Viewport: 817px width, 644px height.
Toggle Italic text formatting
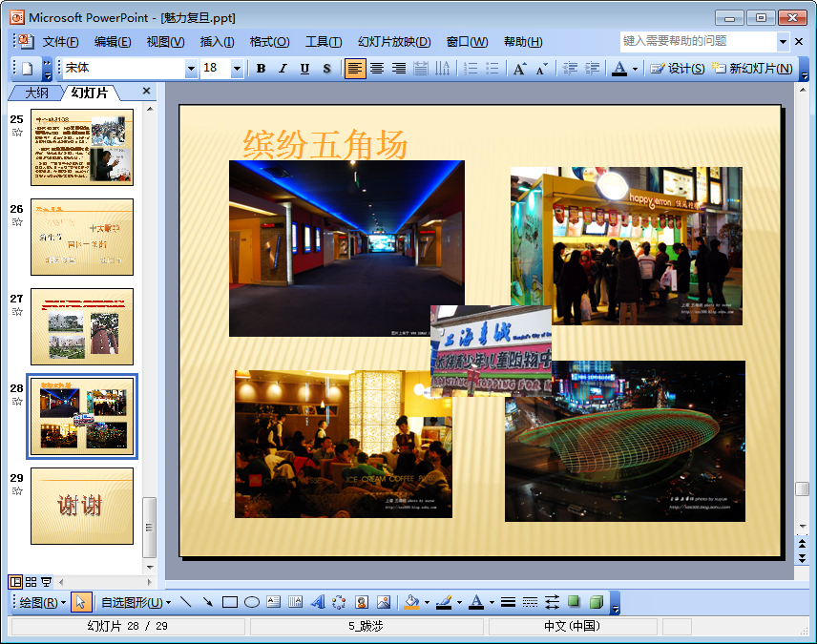(x=283, y=69)
